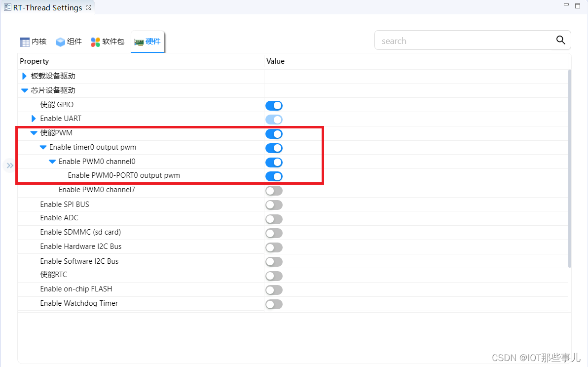Screen dimensions: 588x367
Task: Select Enable PWM0 channel7 label
Action: (97, 190)
